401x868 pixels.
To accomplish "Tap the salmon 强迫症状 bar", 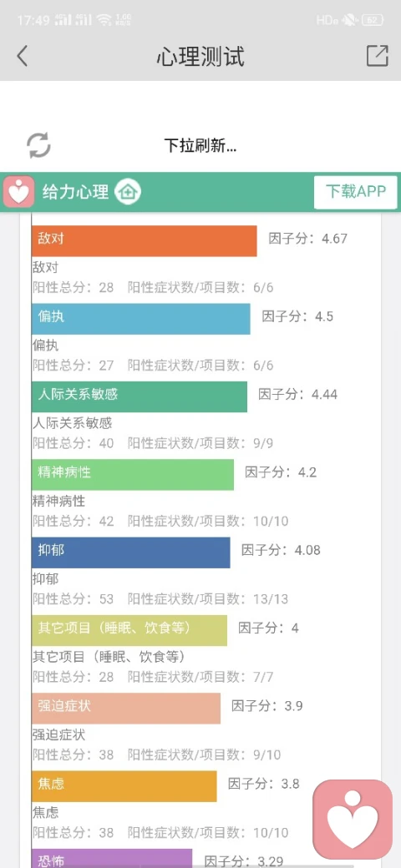I will pyautogui.click(x=125, y=708).
